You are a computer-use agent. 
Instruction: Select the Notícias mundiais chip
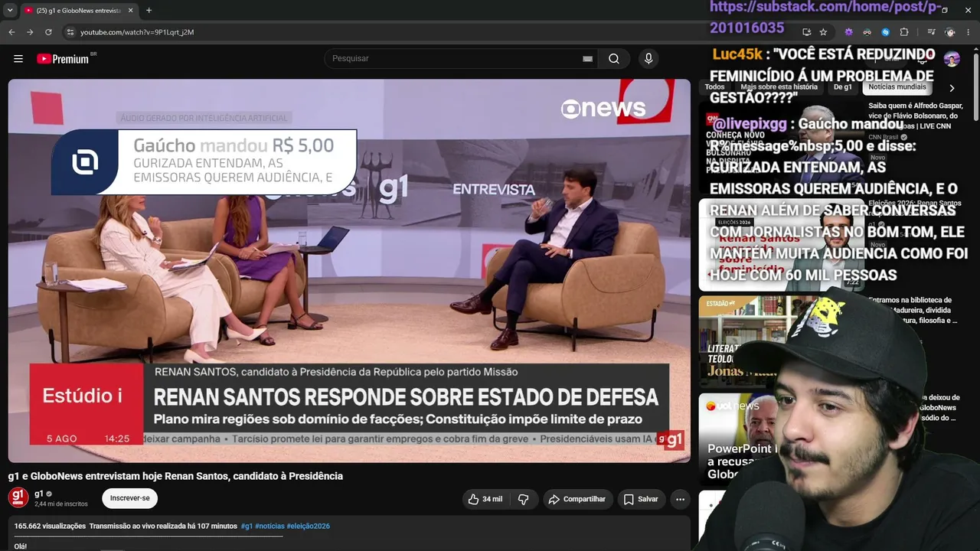897,87
